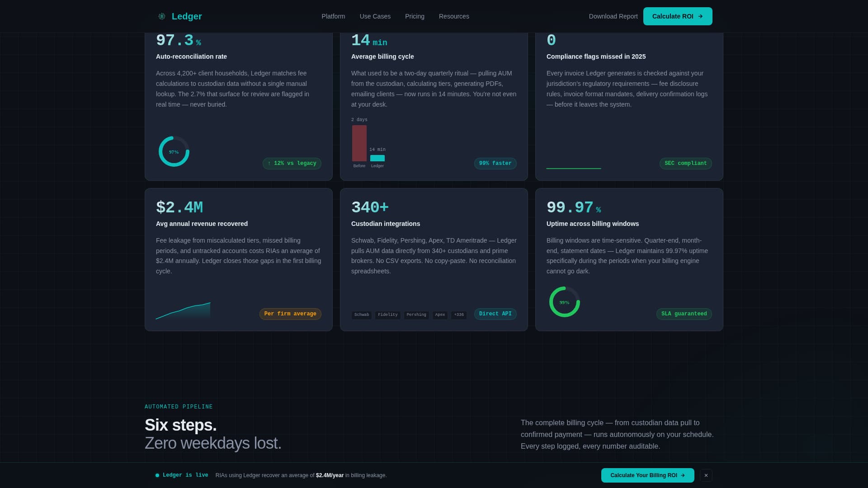Image resolution: width=868 pixels, height=488 pixels.
Task: Select the Apex custodian chip
Action: pos(440,315)
